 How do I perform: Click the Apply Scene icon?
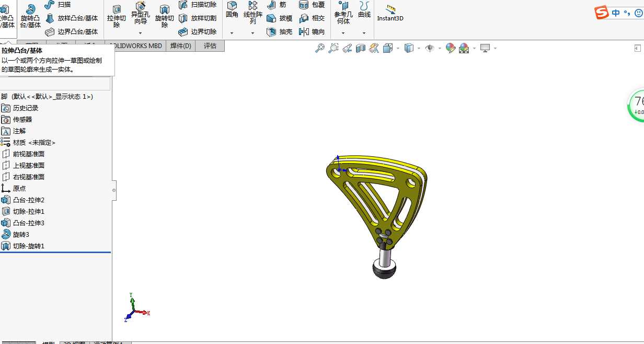[464, 49]
